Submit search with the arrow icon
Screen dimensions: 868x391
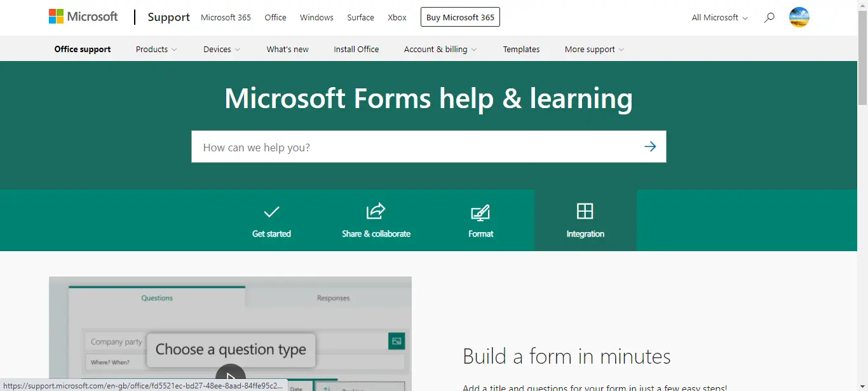tap(650, 147)
